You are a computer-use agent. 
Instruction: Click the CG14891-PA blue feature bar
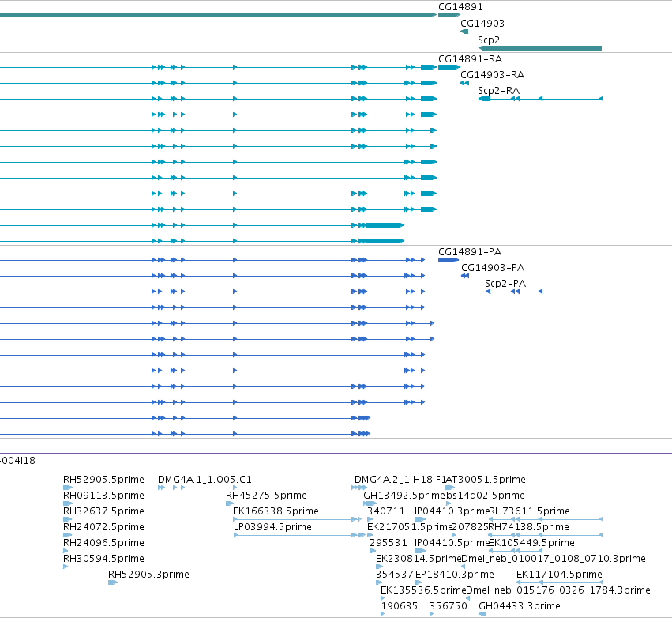(x=449, y=260)
